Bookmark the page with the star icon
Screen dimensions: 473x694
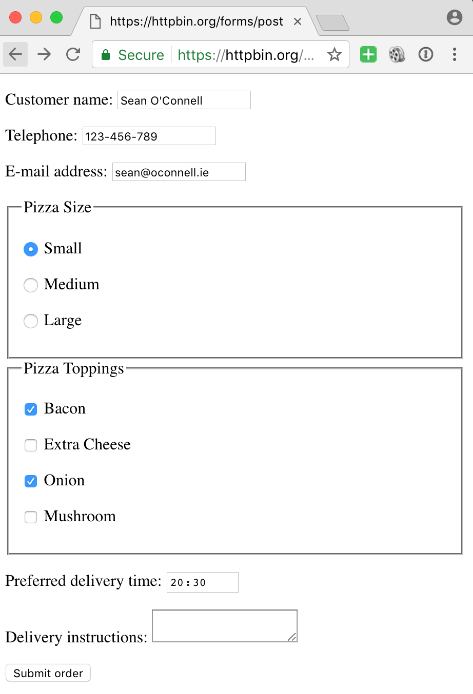pos(335,54)
